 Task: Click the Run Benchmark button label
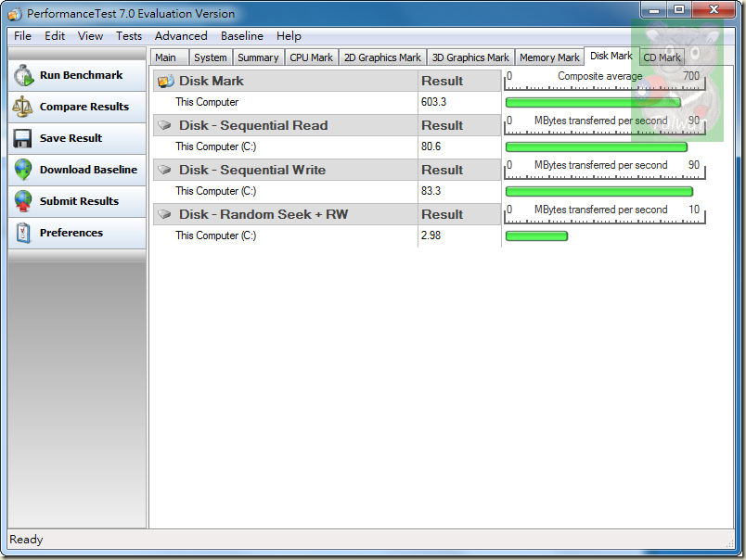pos(82,75)
